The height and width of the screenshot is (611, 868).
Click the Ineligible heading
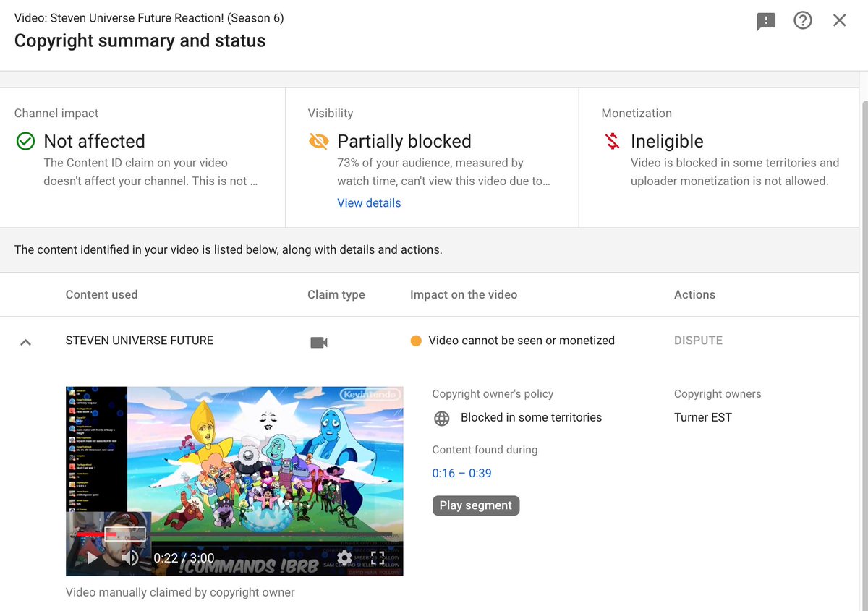click(x=667, y=141)
